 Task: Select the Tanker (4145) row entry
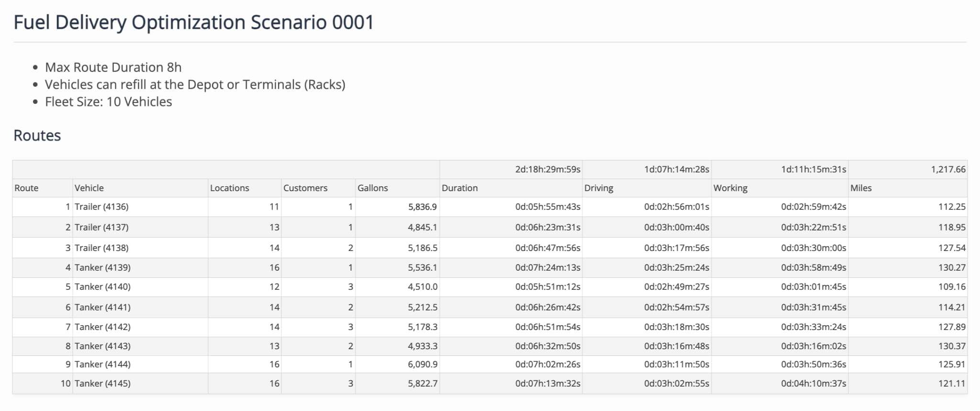pos(102,384)
